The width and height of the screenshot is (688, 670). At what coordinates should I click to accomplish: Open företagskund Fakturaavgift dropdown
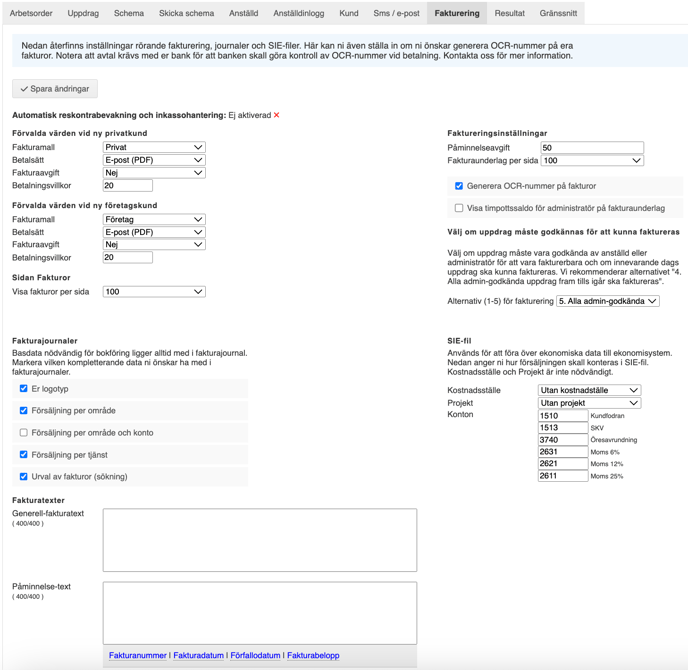click(x=154, y=244)
